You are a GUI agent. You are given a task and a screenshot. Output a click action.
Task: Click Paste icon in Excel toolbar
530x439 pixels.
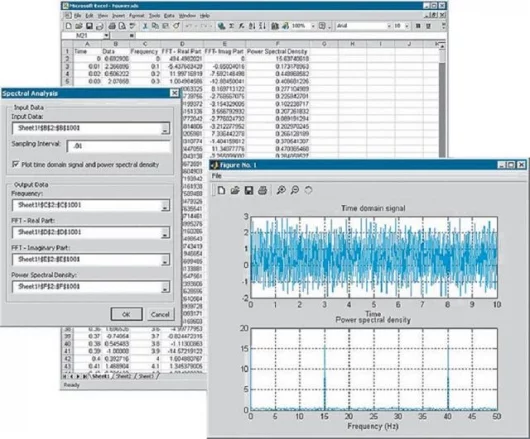click(x=165, y=26)
